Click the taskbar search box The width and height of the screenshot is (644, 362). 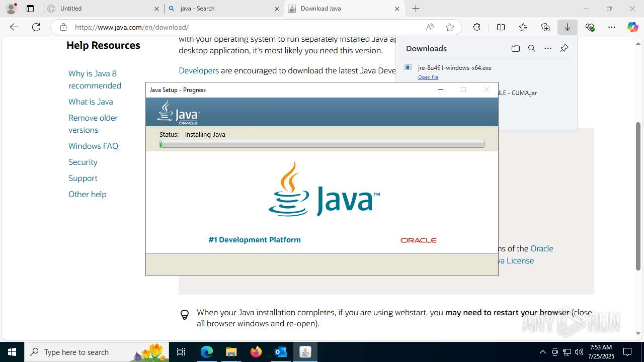(97, 352)
